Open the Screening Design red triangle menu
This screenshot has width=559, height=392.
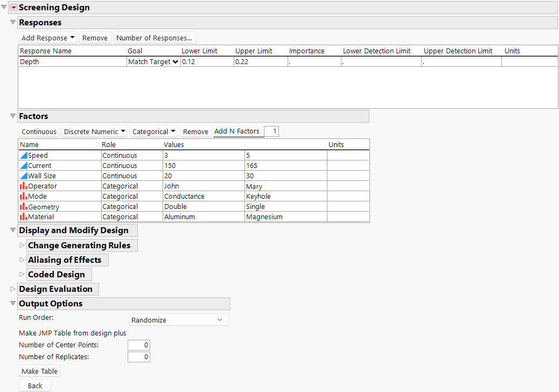coord(14,8)
